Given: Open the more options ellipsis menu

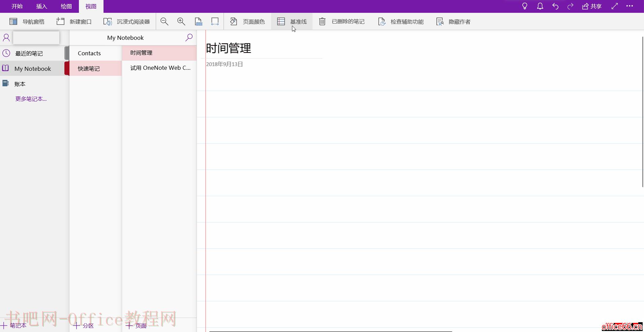Looking at the screenshot, I should pyautogui.click(x=630, y=6).
